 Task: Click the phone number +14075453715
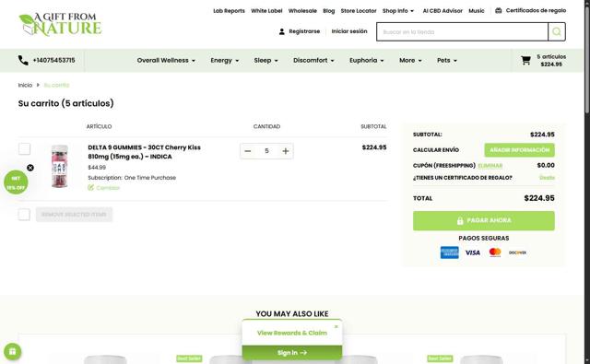53,61
